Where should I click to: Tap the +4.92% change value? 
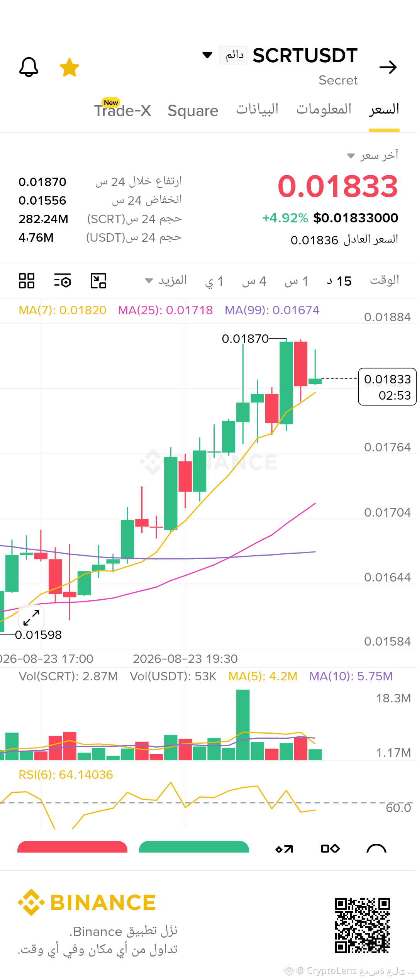point(285,218)
